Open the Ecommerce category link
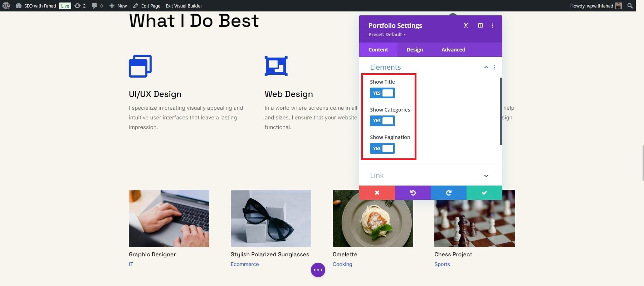Image resolution: width=644 pixels, height=286 pixels. point(245,264)
